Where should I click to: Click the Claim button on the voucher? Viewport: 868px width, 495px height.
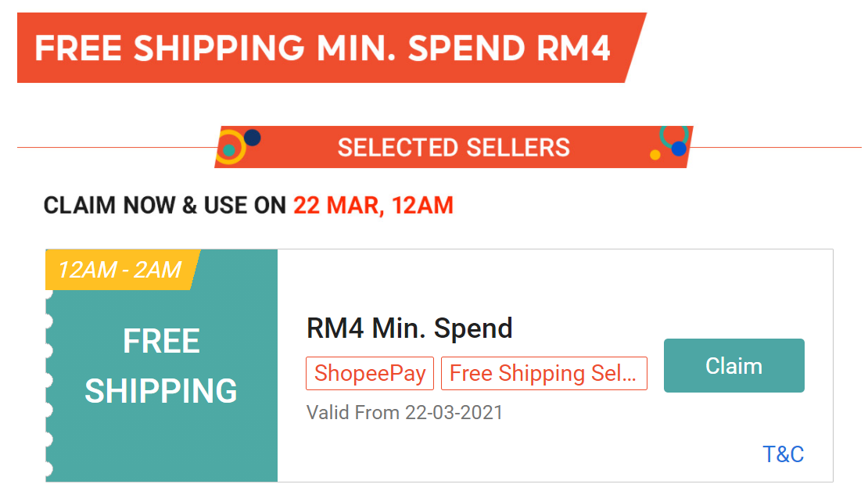click(733, 365)
